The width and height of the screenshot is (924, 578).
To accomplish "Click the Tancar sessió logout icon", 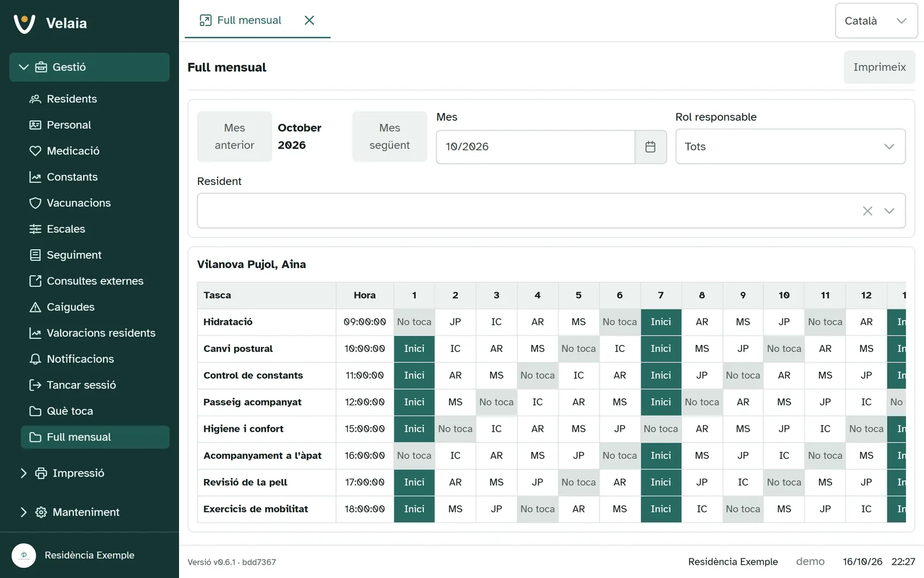I will (35, 385).
